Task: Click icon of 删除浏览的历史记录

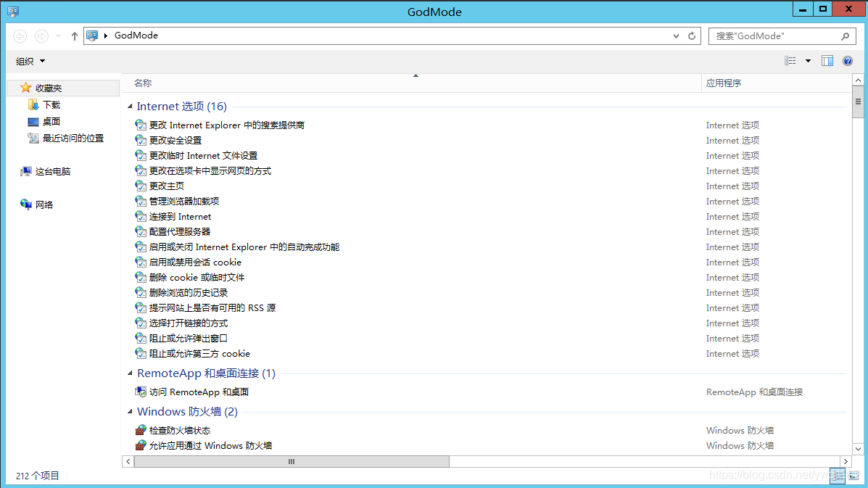Action: coord(141,293)
